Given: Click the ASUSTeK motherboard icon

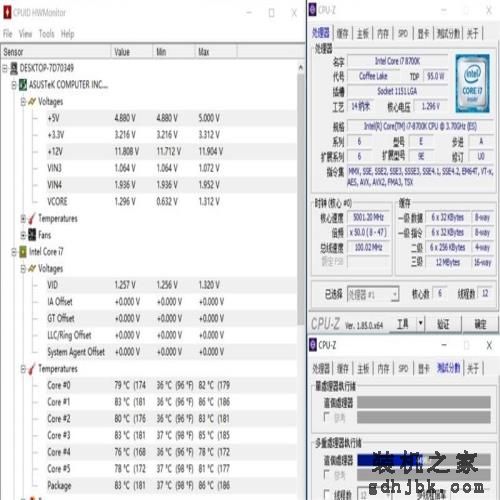Looking at the screenshot, I should click(x=23, y=85).
